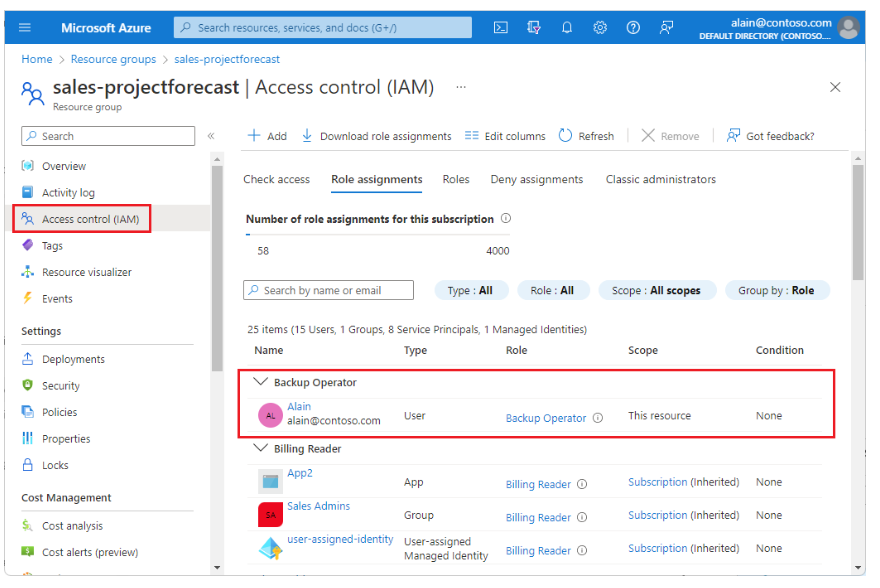The width and height of the screenshot is (880, 588).
Task: Click the Refresh toolbar button
Action: 586,136
